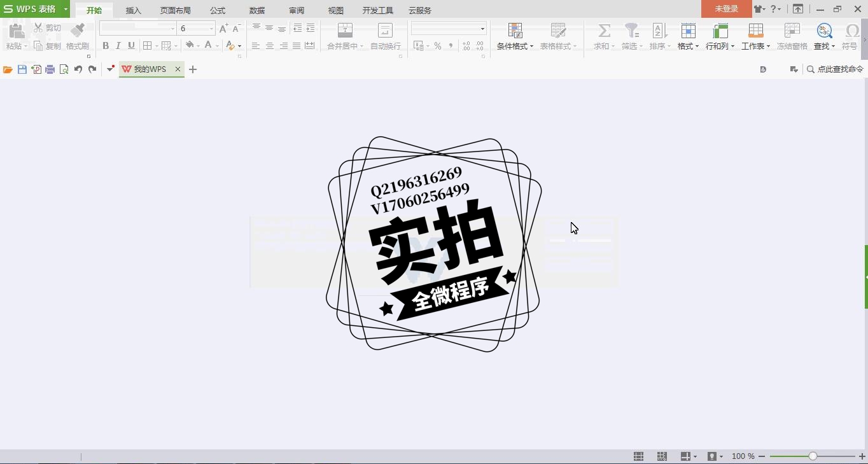This screenshot has width=868, height=464.
Task: Click the Find (查找) icon
Action: 824,30
